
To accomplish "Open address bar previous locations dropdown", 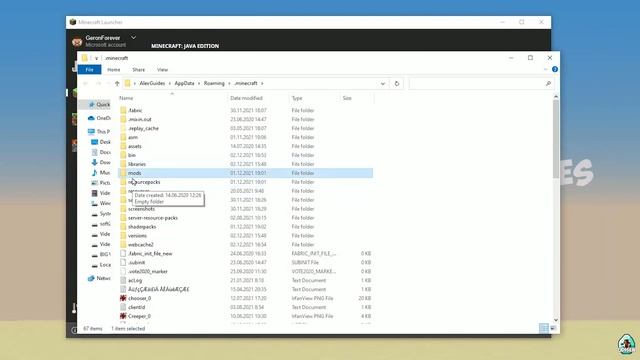I will point(382,83).
